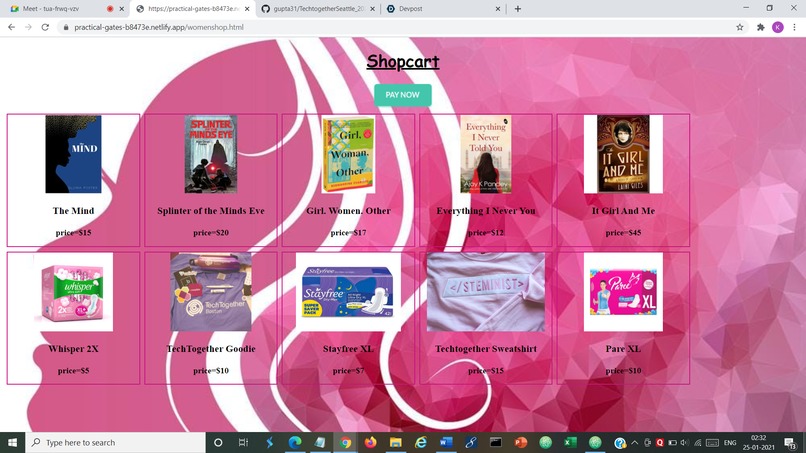Go back to previous page
The image size is (806, 453).
(x=11, y=27)
